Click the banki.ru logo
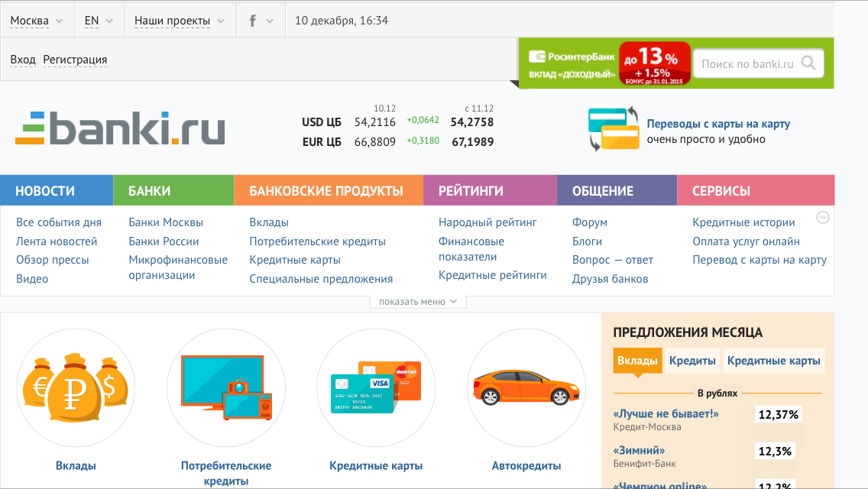This screenshot has height=489, width=868. 120,128
